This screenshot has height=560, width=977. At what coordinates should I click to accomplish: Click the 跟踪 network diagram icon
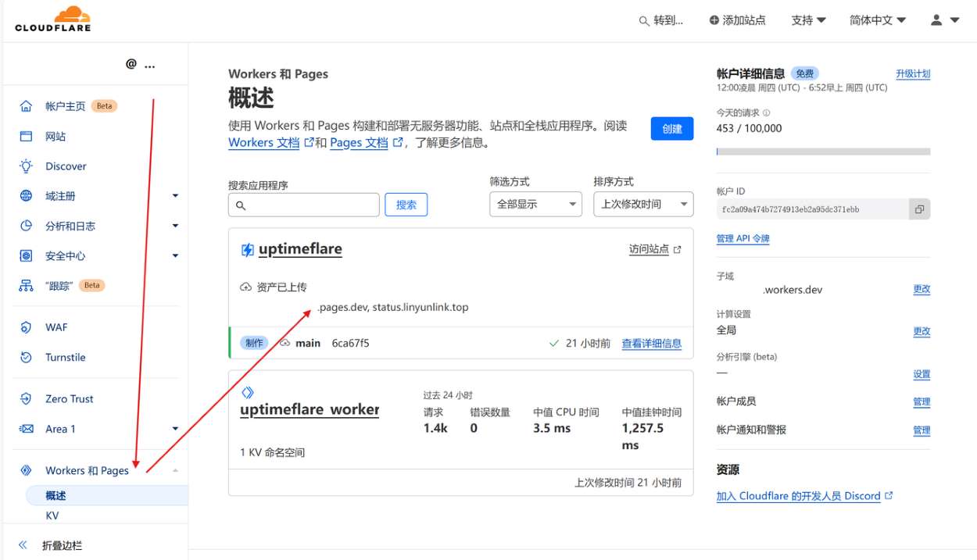27,286
